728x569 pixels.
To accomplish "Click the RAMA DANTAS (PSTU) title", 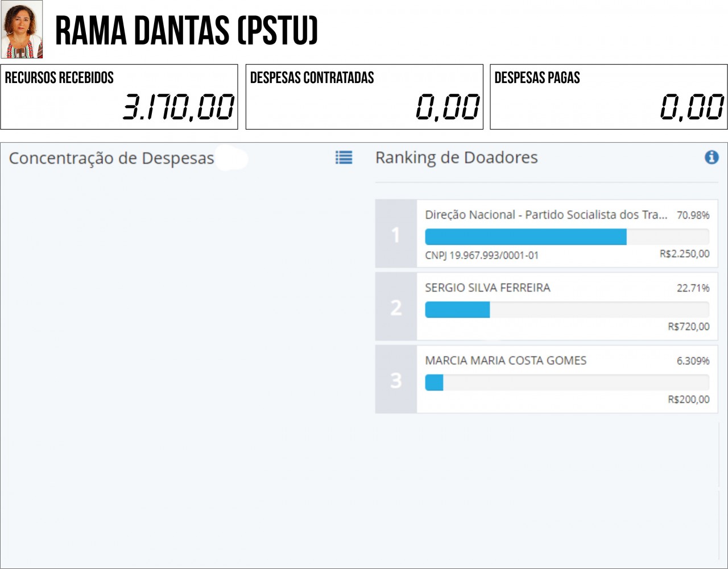I will [x=187, y=31].
